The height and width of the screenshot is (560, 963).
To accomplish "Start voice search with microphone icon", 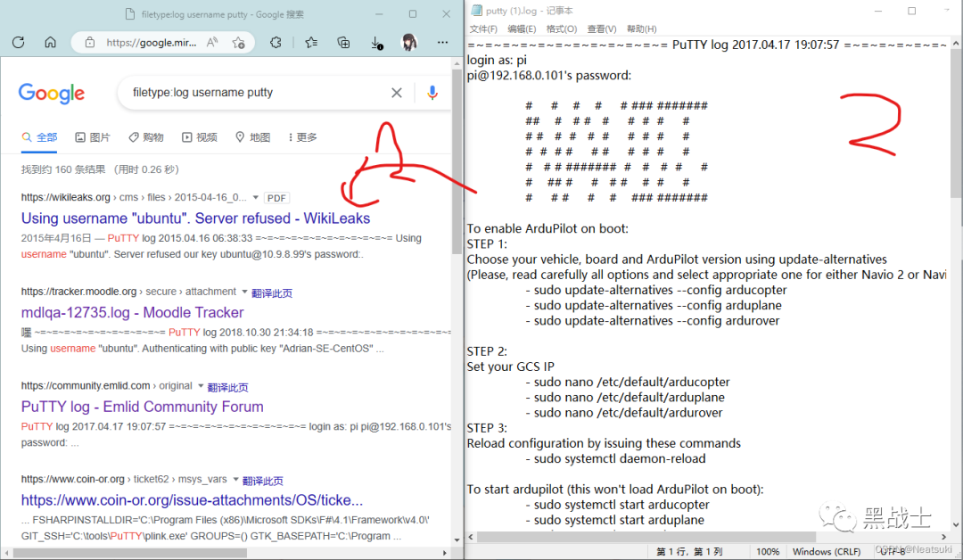I will pos(432,93).
